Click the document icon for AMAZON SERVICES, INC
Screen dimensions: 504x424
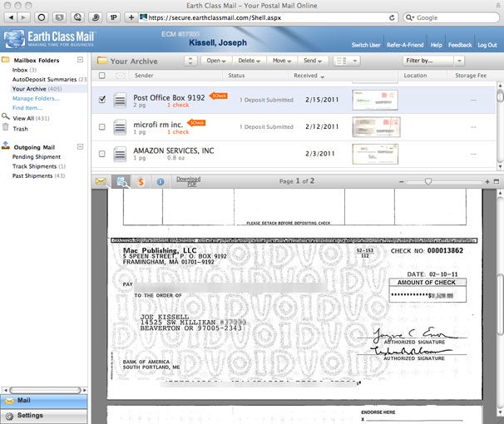point(120,154)
